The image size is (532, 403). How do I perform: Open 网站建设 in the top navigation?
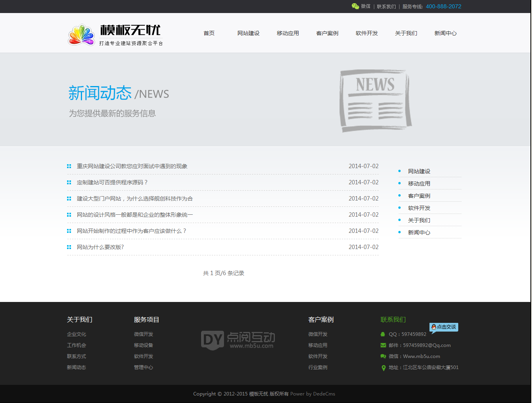(x=248, y=33)
